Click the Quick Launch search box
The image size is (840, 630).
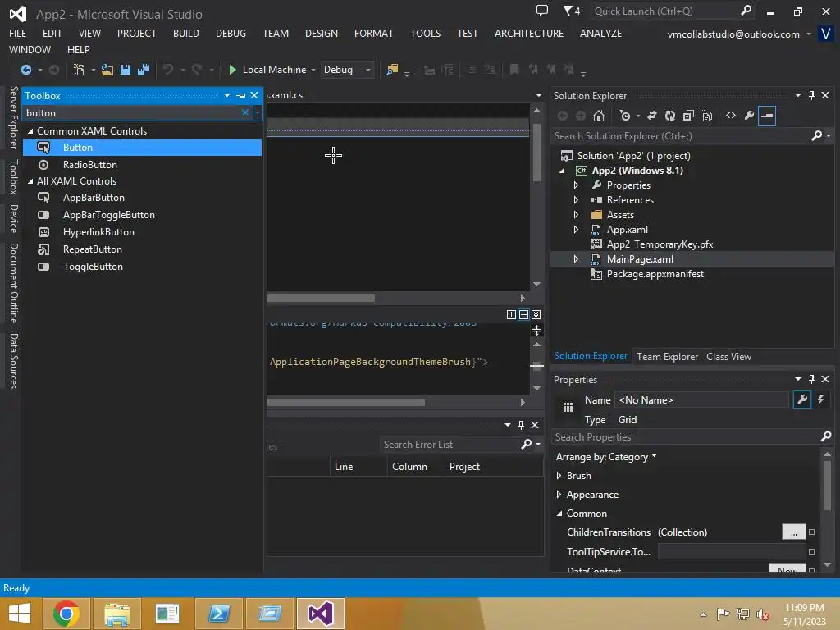click(665, 11)
